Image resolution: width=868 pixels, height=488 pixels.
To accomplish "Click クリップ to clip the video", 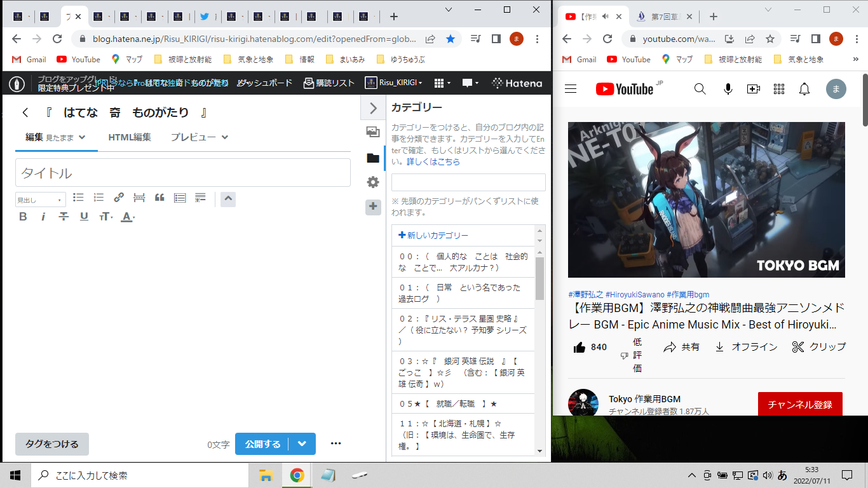I will click(x=819, y=347).
